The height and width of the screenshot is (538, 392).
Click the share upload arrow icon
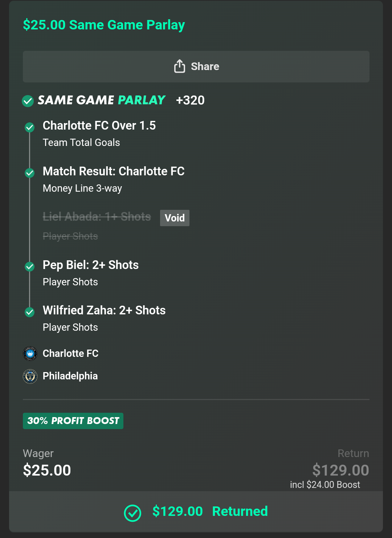coord(179,66)
